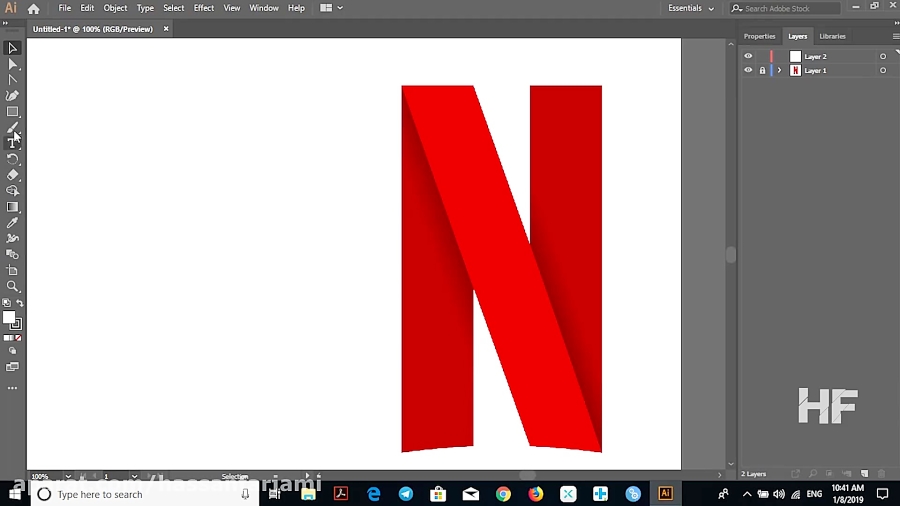Select the Rectangle tool
The image size is (900, 506).
pos(12,112)
